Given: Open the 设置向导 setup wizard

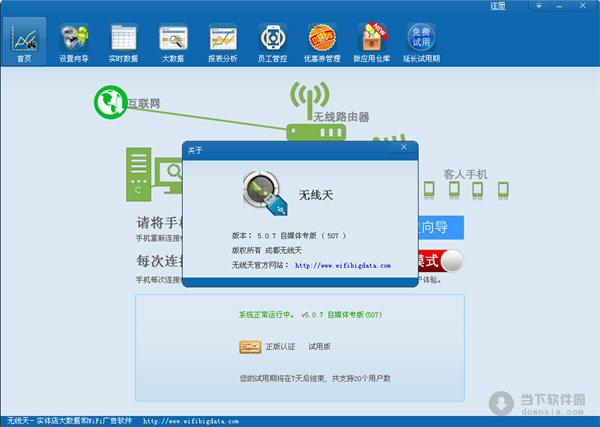Looking at the screenshot, I should 74,42.
